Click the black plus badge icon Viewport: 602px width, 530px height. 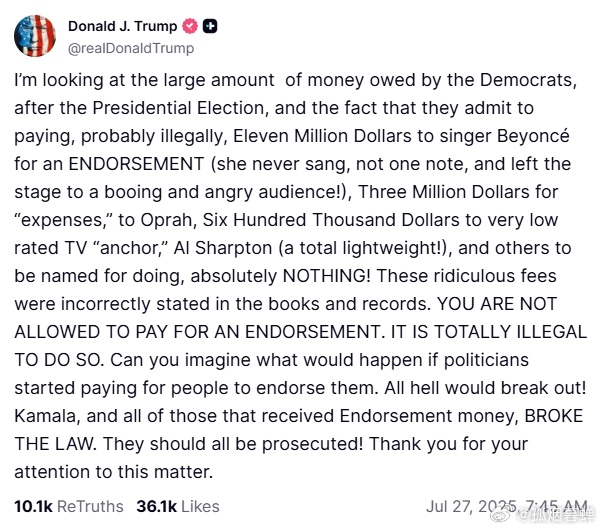210,26
